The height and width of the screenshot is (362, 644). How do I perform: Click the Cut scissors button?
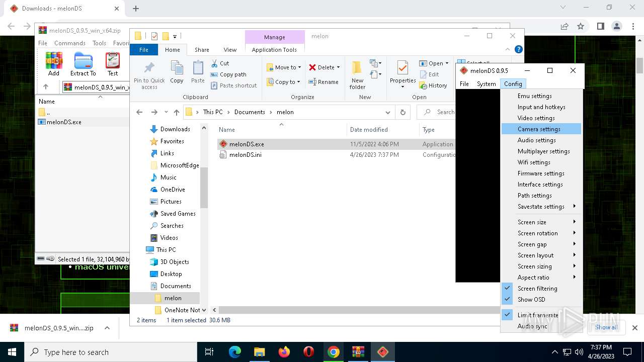click(220, 63)
